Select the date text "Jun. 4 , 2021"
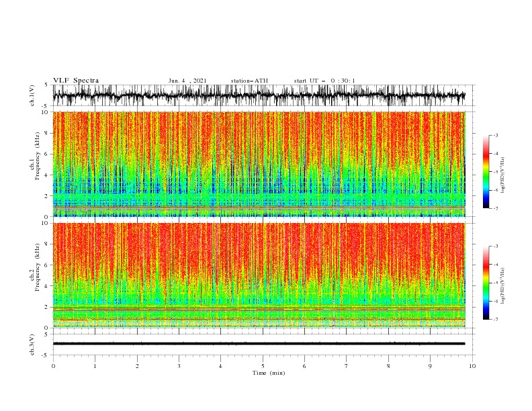Viewport: 532px width, 411px height. point(187,81)
